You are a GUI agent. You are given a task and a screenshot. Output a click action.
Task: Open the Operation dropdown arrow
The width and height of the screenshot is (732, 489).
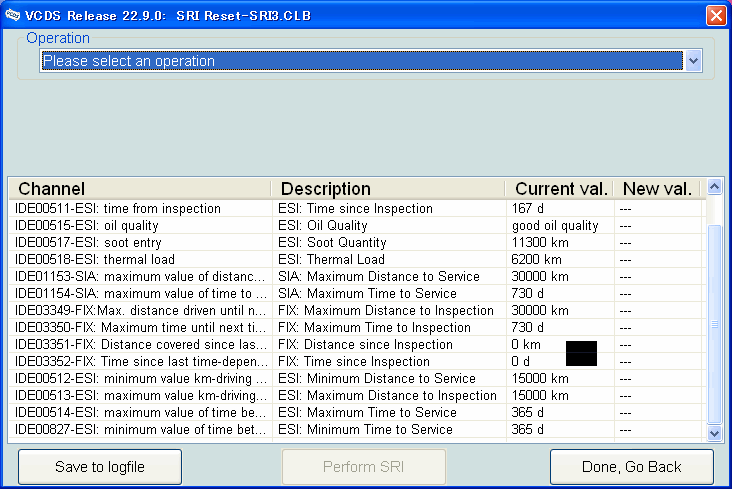(x=693, y=61)
